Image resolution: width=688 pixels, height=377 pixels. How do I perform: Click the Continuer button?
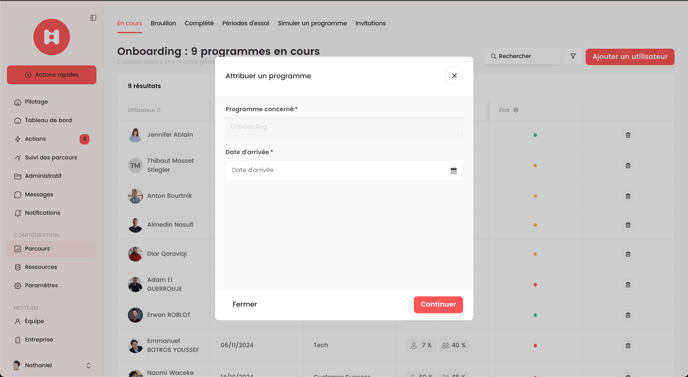(438, 305)
